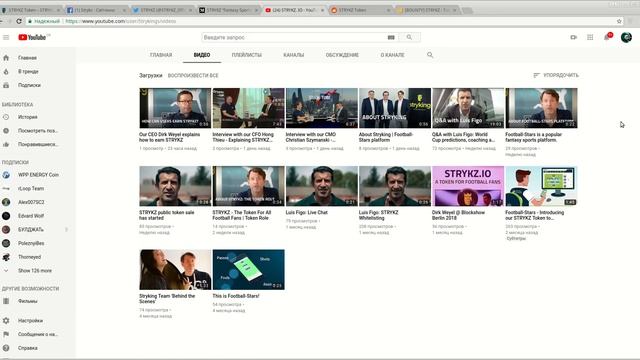Open БУЛДЖАТЬ subscription channel
This screenshot has height=360, width=640.
(31, 229)
